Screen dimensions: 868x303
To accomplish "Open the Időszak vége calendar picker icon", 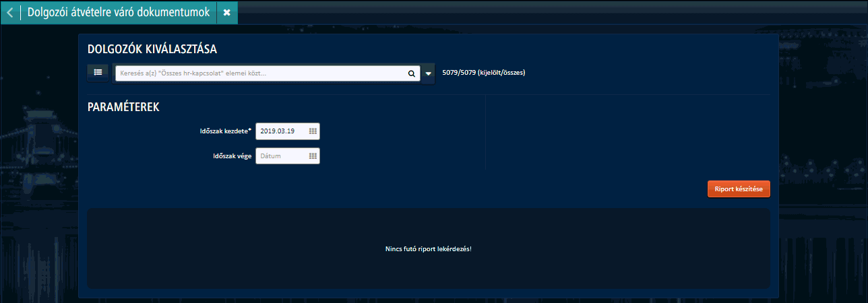I will point(313,156).
